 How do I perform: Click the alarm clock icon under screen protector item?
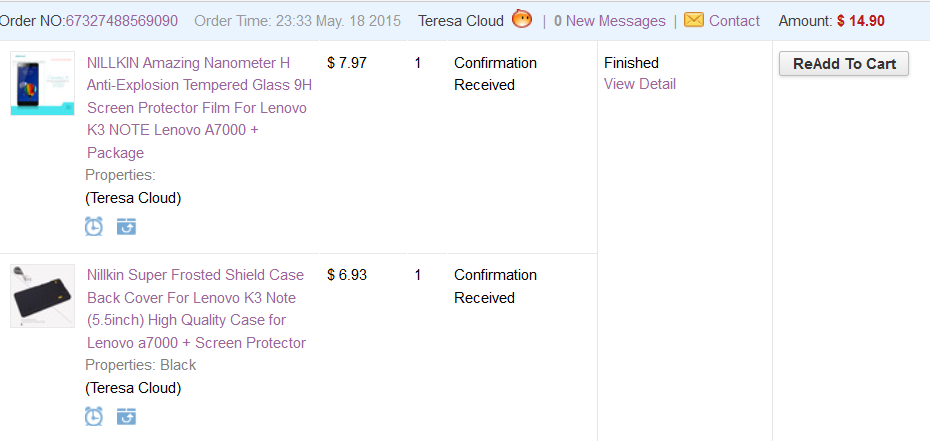[94, 226]
